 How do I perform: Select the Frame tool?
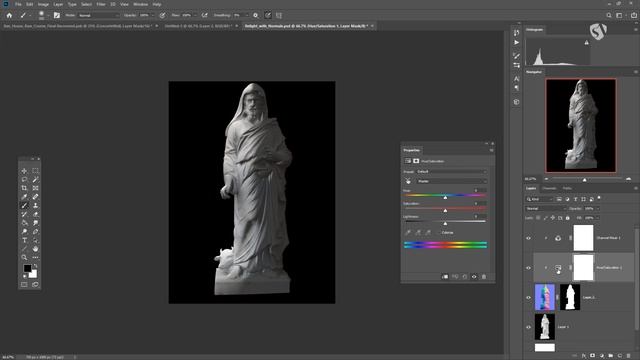pos(36,188)
